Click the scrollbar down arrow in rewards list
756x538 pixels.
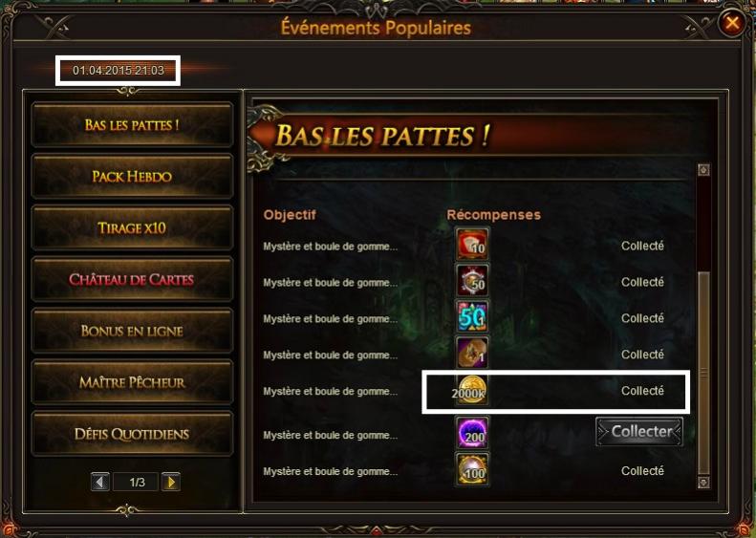pos(703,482)
